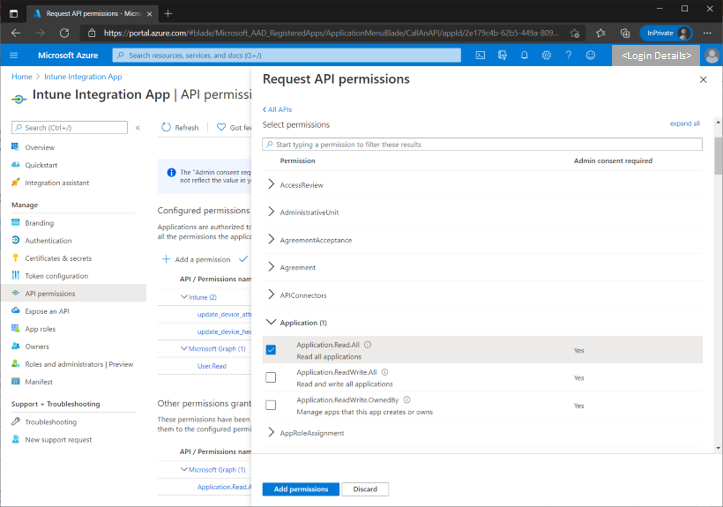
Task: Collapse Microsoft Graph (1) above User.Read
Action: coord(184,348)
